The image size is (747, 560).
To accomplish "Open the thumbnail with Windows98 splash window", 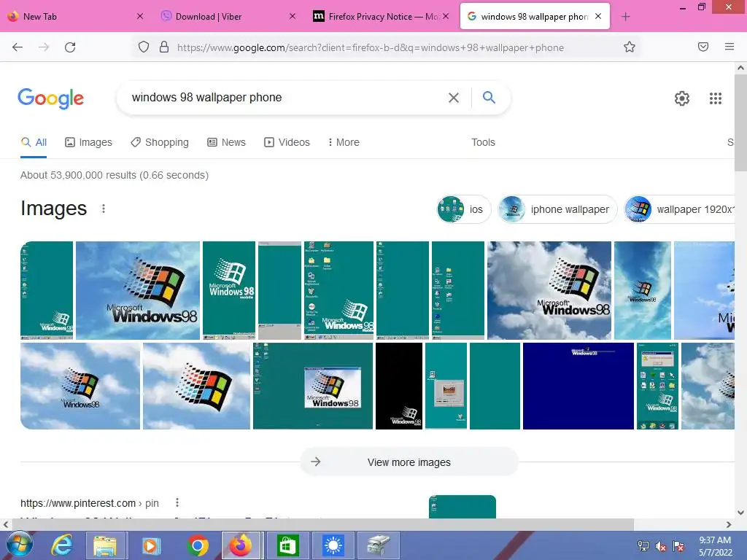I will click(x=313, y=386).
